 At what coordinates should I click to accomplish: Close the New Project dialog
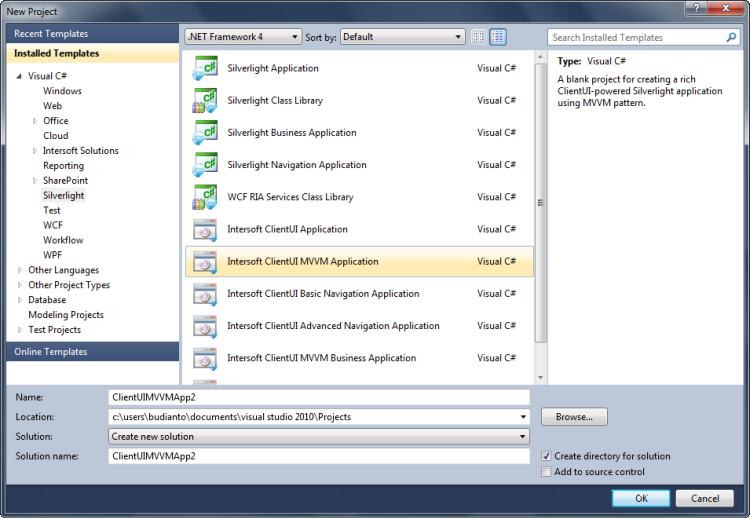click(725, 8)
